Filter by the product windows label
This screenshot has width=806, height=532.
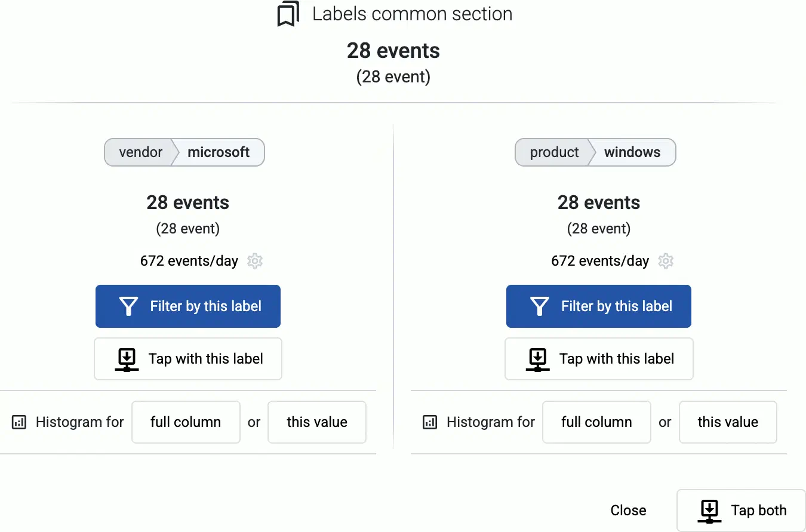[599, 306]
